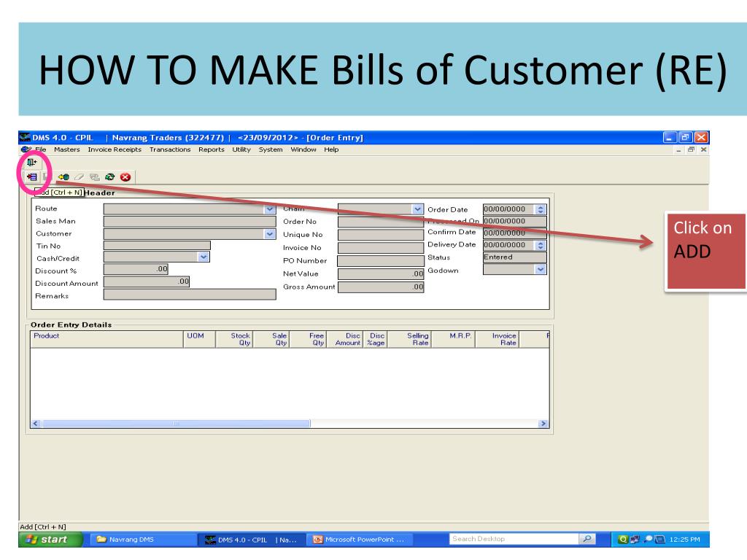The image size is (747, 560).
Task: Click the greyed-out eraser edit icon
Action: (79, 177)
